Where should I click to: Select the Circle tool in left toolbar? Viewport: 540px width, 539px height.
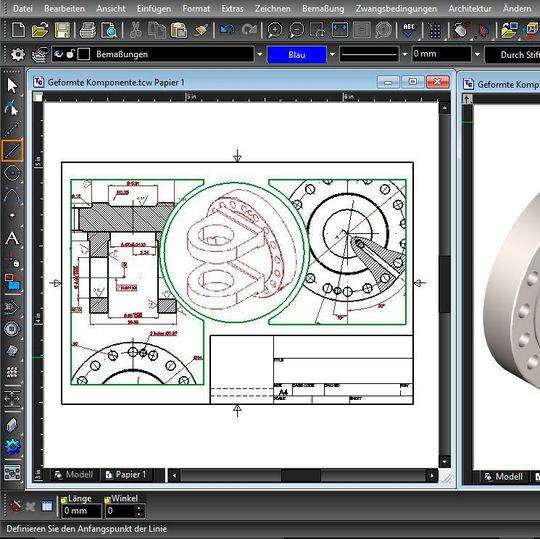coord(12,173)
